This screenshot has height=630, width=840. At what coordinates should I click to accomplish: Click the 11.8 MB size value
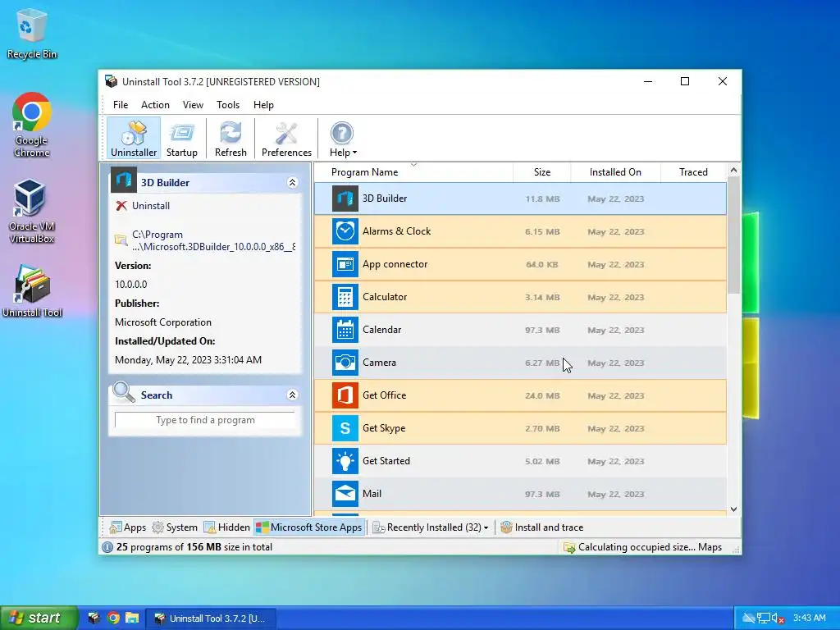pyautogui.click(x=542, y=199)
